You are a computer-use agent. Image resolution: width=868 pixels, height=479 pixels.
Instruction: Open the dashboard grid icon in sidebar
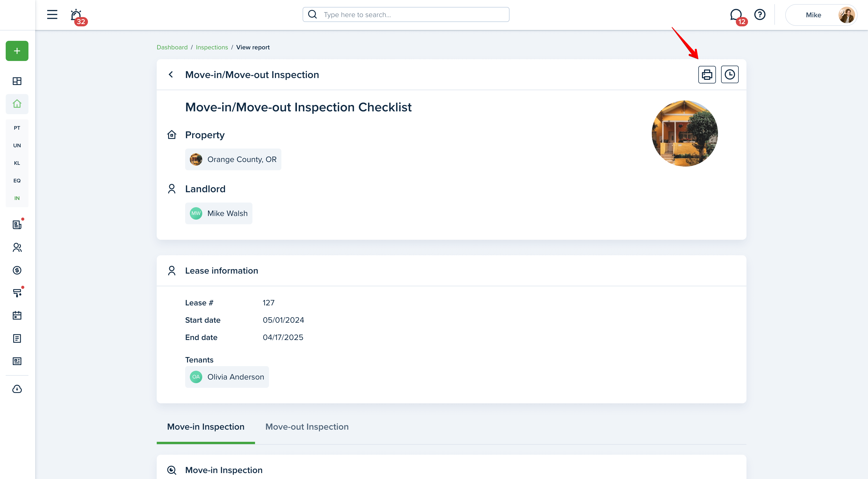[17, 81]
